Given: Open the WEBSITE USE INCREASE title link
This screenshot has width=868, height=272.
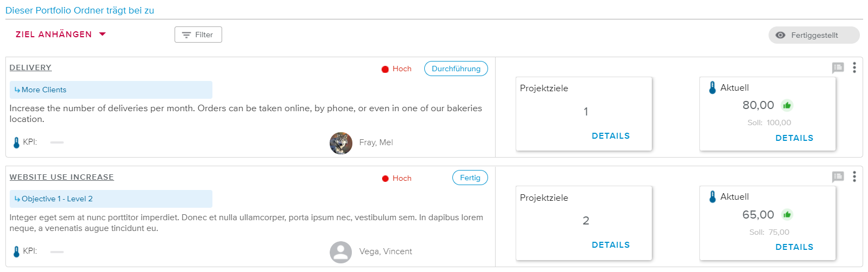Looking at the screenshot, I should 62,177.
